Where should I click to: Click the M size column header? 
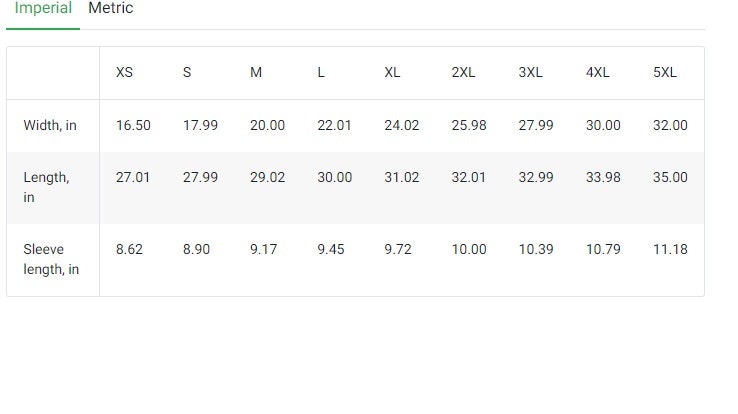[x=256, y=72]
